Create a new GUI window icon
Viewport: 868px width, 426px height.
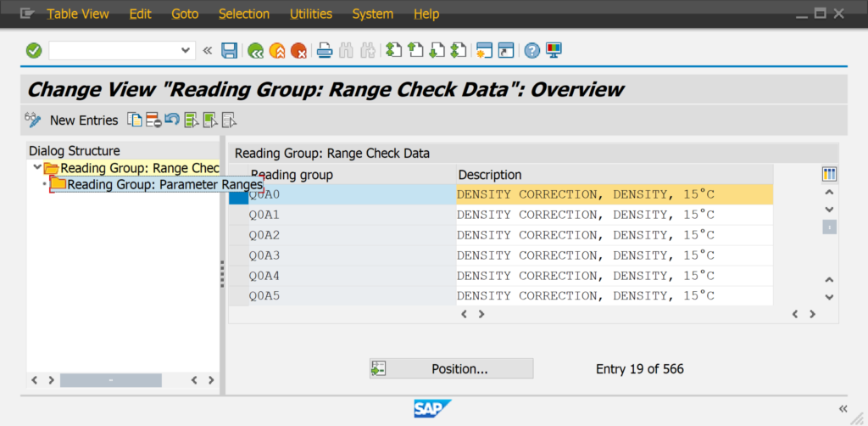point(484,51)
